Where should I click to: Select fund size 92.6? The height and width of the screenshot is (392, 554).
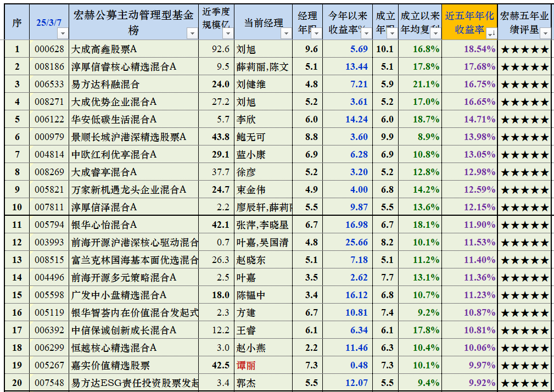pos(221,49)
